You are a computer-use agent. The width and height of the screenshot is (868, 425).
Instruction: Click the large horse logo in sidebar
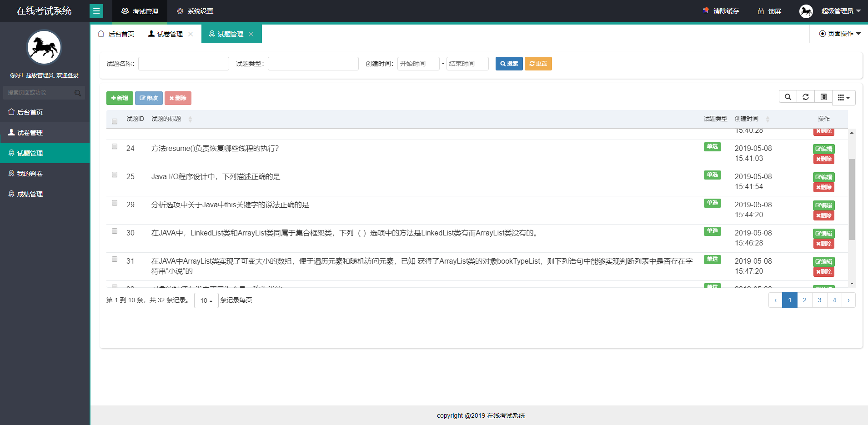pyautogui.click(x=44, y=47)
